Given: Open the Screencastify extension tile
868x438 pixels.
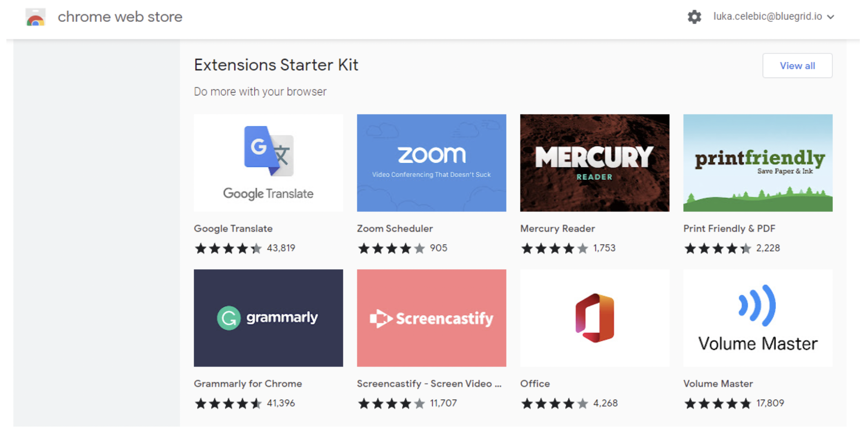Looking at the screenshot, I should 431,318.
